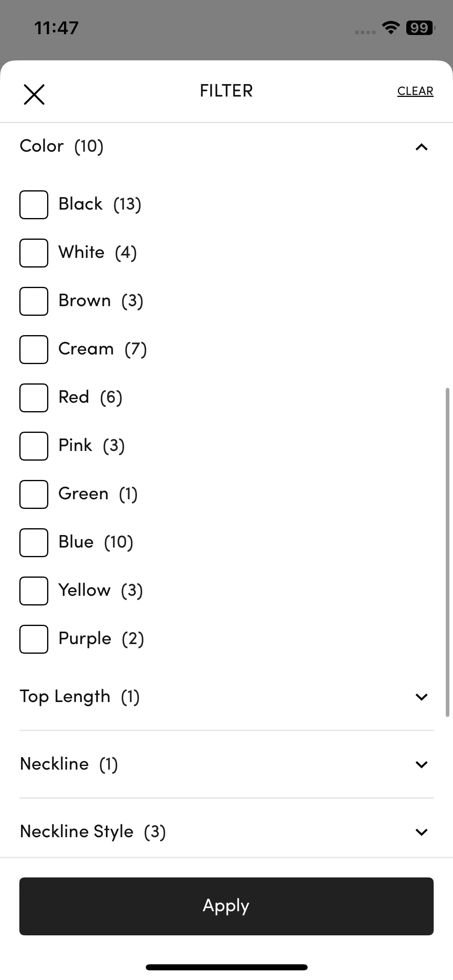Viewport: 453px width, 980px height.
Task: Tap the battery indicator icon
Action: (420, 28)
